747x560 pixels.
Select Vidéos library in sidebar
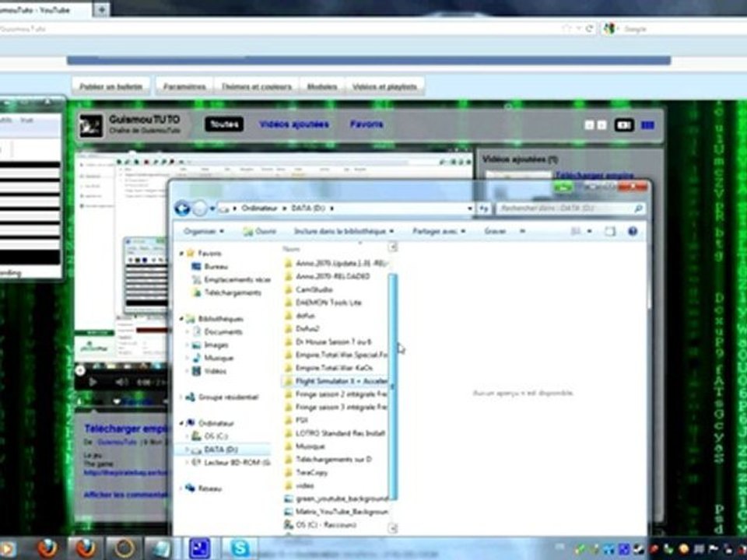[209, 371]
